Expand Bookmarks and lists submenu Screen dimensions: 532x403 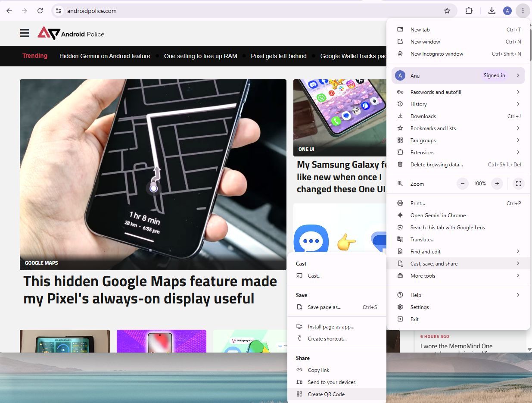point(458,128)
